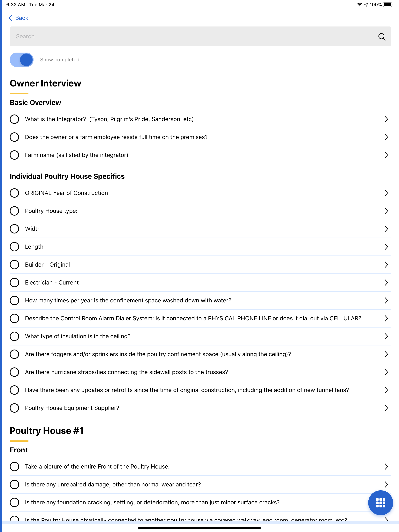Expand 'Poultry House type:' chevron
Viewport: 399px width, 532px height.
(x=386, y=211)
